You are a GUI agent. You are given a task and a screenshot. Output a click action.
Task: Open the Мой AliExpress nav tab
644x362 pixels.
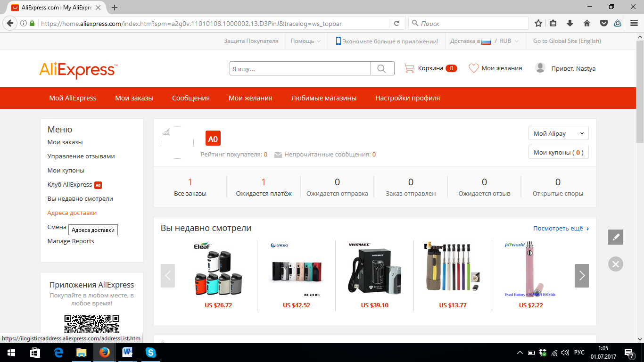pyautogui.click(x=73, y=98)
